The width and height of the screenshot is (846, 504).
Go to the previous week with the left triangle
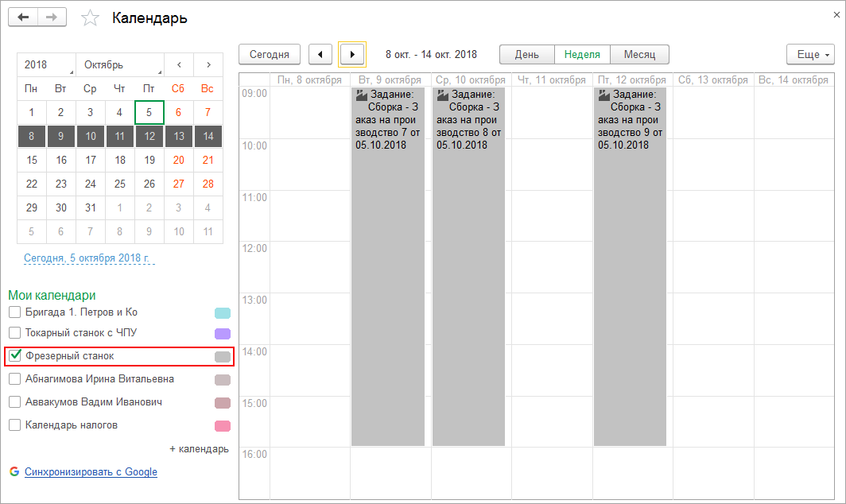point(320,54)
